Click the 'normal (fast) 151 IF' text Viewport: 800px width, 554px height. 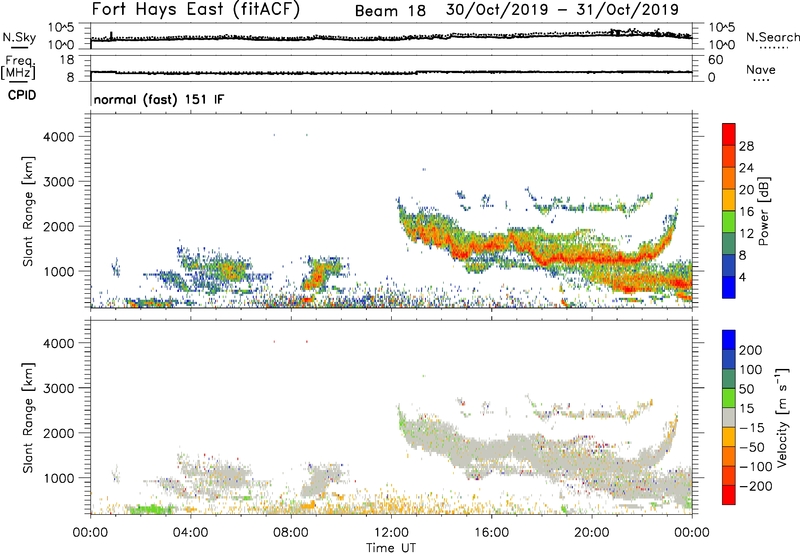(x=159, y=99)
